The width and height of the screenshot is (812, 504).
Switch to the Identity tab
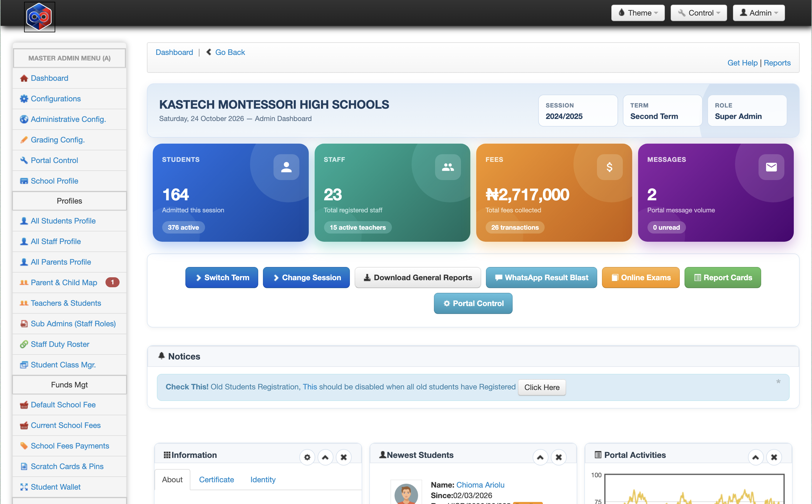coord(263,480)
